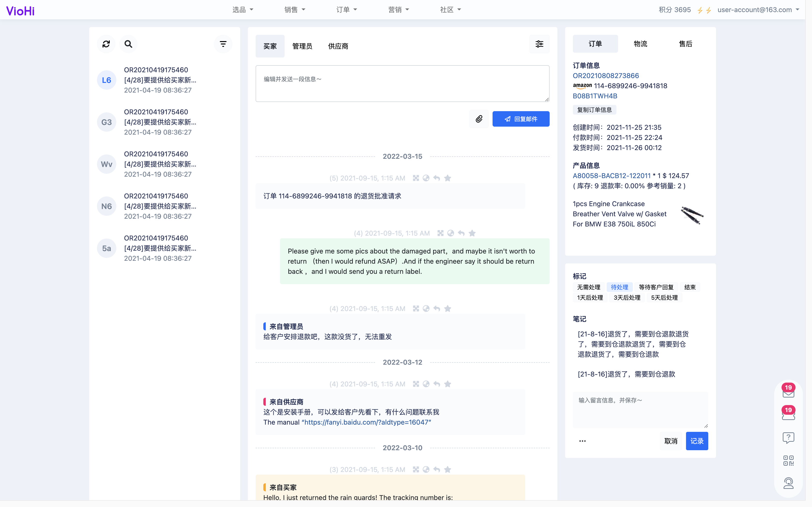Expand the 社区 navigation dropdown
Screen dimensions: 812x507
pyautogui.click(x=451, y=10)
